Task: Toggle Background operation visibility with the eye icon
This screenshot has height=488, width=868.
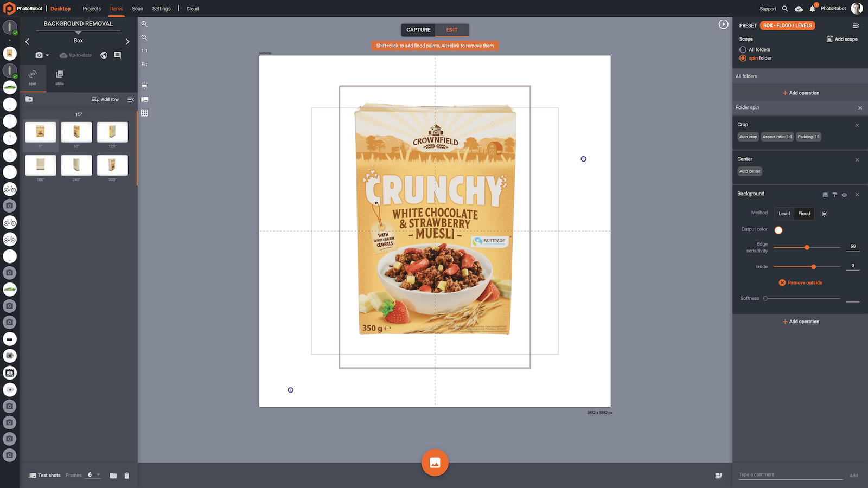Action: [x=844, y=194]
